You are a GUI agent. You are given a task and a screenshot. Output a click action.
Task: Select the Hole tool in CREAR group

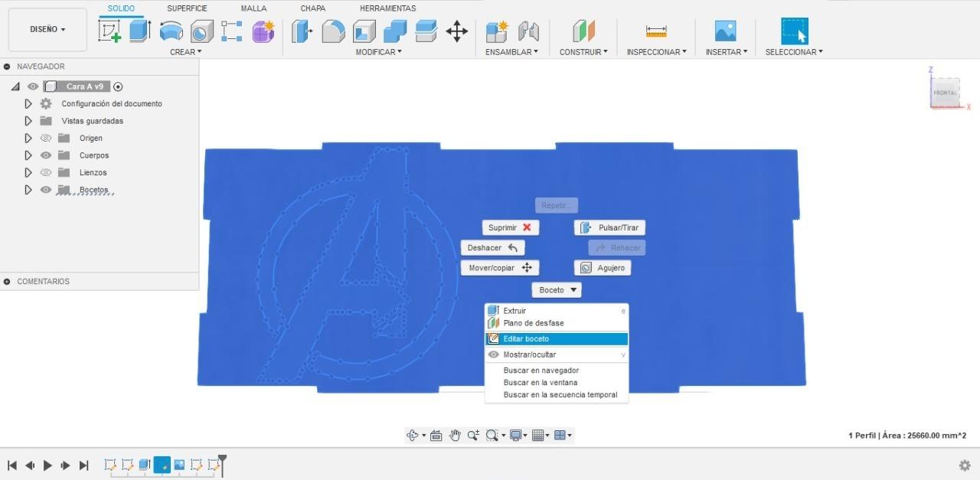[201, 31]
